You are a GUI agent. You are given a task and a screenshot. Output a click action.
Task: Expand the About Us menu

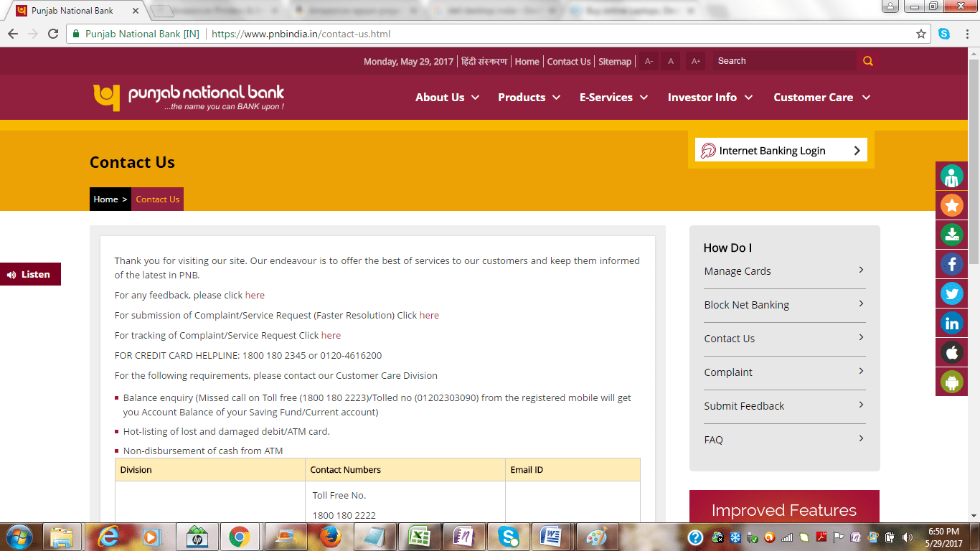pos(447,98)
